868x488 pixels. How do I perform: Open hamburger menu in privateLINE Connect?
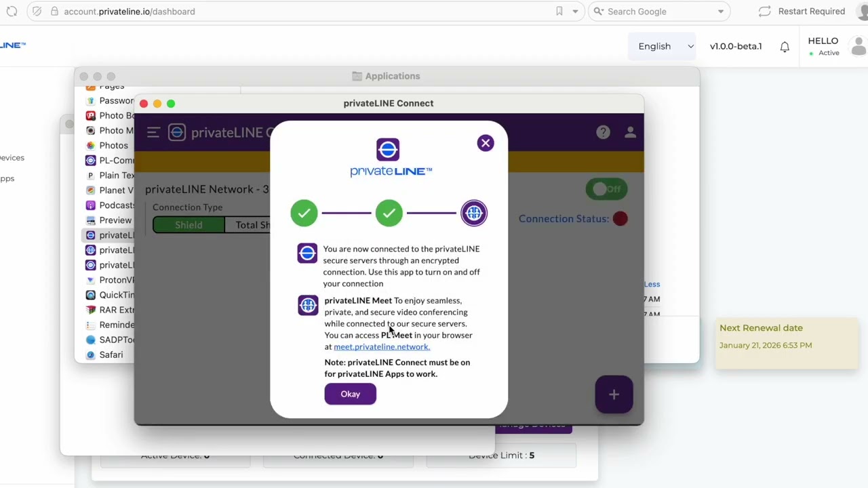(x=153, y=133)
